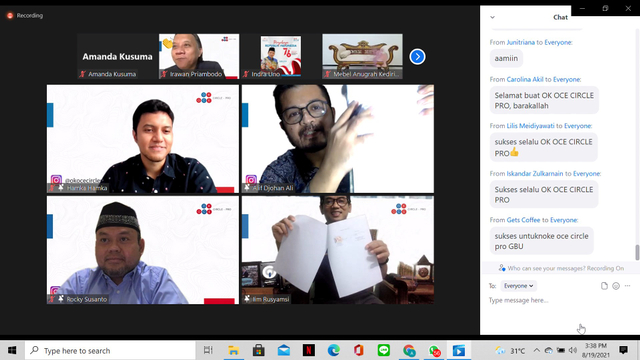Viewport: 640px width, 360px height.
Task: Open the Windows Start menu
Action: coord(12,351)
